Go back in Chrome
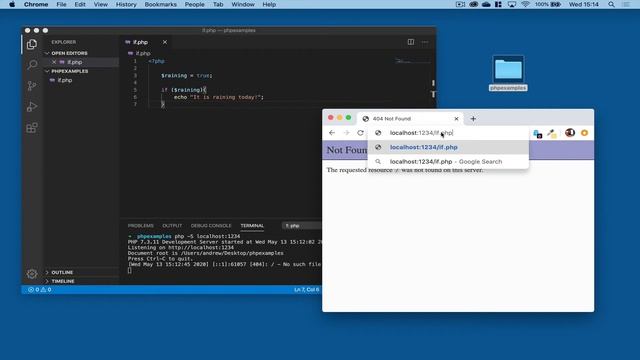This screenshot has width=640, height=360. pyautogui.click(x=332, y=133)
